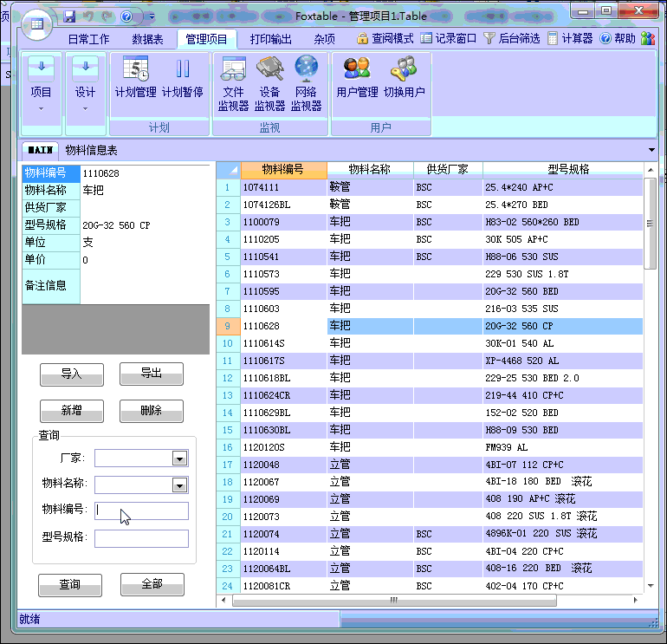This screenshot has height=644, width=667.
Task: Open the table list dropdown arrow at tab bar right
Action: (x=651, y=150)
